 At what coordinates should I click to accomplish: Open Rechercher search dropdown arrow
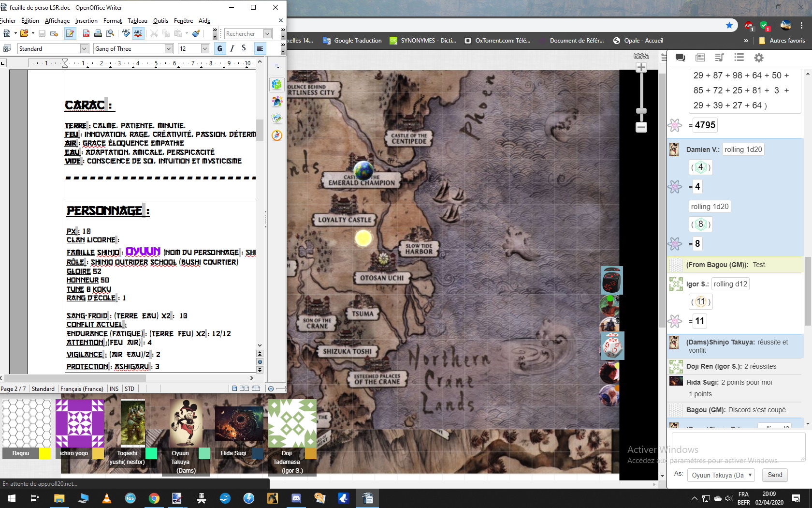[268, 33]
